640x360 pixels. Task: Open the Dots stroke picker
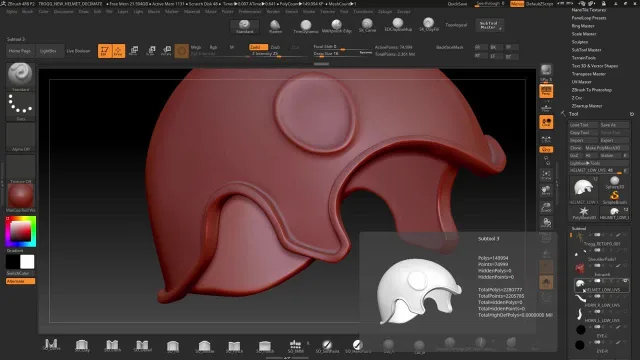pos(20,106)
